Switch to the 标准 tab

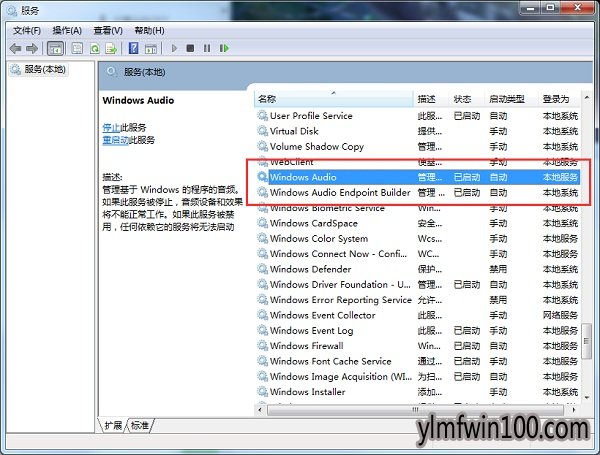140,426
